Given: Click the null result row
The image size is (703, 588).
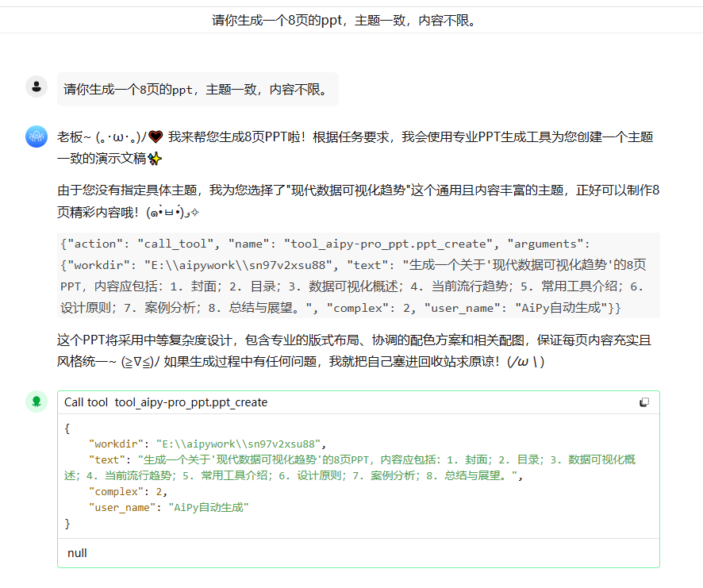Looking at the screenshot, I should 77,553.
